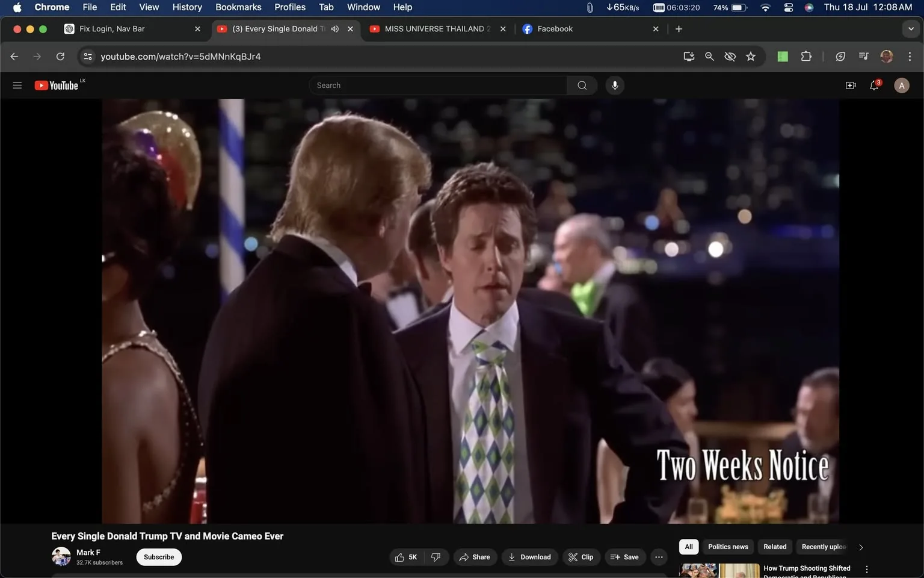The height and width of the screenshot is (578, 924).
Task: Click the cast/save to device icon in address bar
Action: coord(689,56)
